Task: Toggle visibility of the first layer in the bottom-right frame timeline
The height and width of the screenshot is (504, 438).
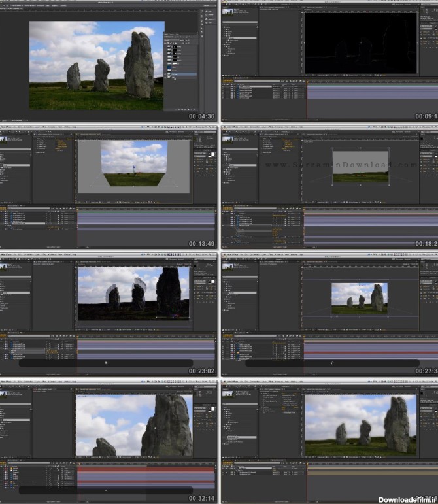Action: pos(224,472)
